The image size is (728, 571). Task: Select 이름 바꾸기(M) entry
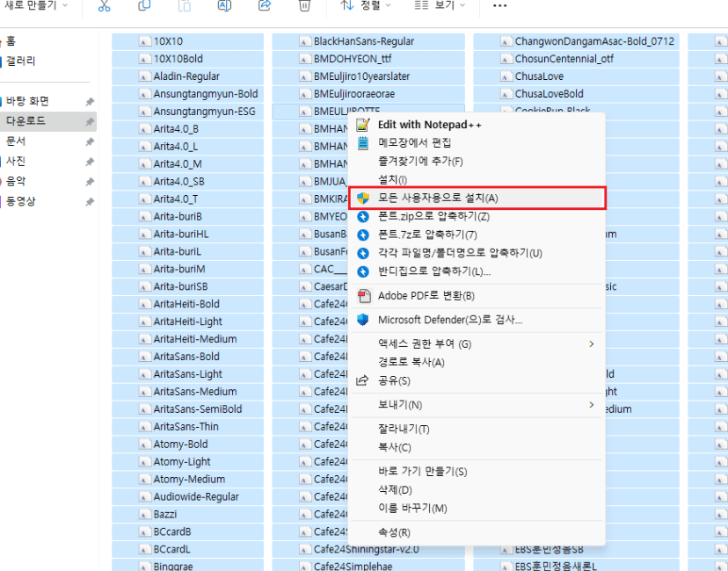477,509
